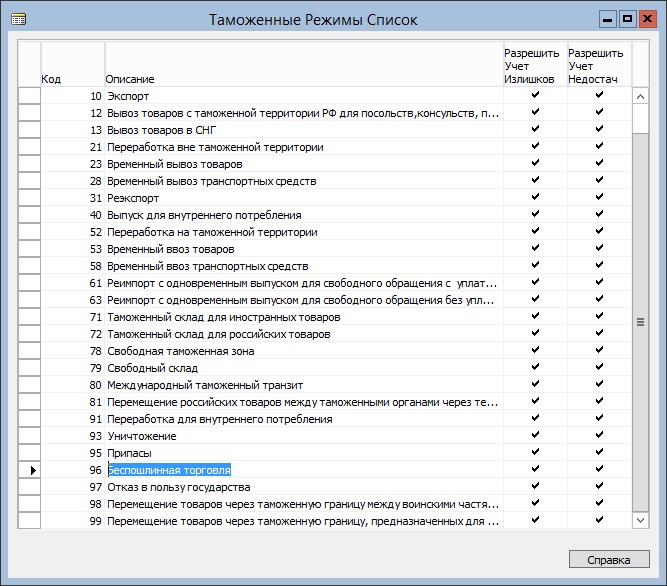The width and height of the screenshot is (667, 586).
Task: Toggle Учет Излишков for Свободный склад row
Action: pos(535,367)
